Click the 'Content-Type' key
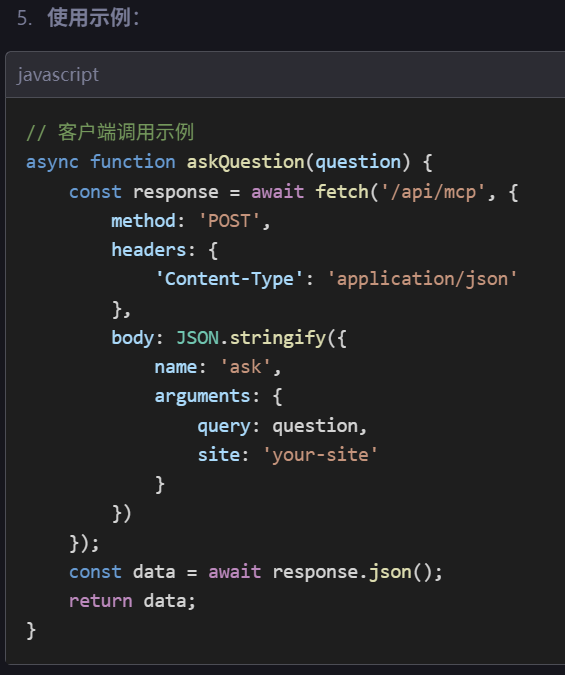Image resolution: width=565 pixels, height=675 pixels. coord(229,279)
